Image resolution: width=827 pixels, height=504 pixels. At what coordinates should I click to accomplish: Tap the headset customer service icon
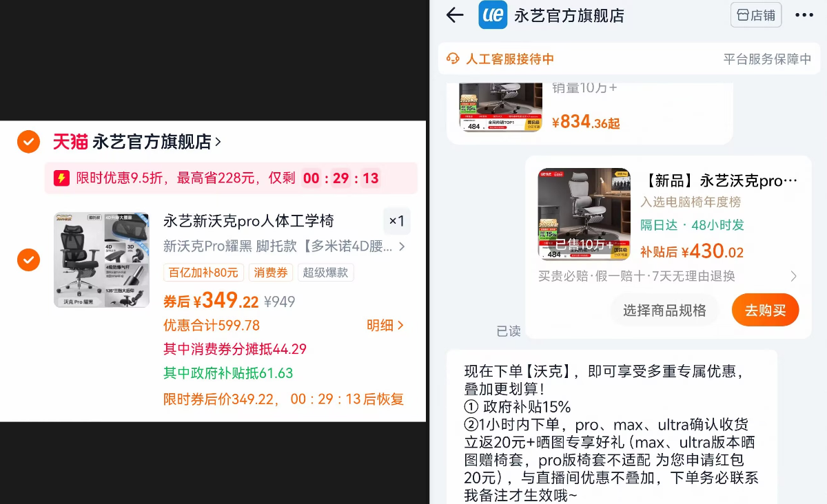453,59
